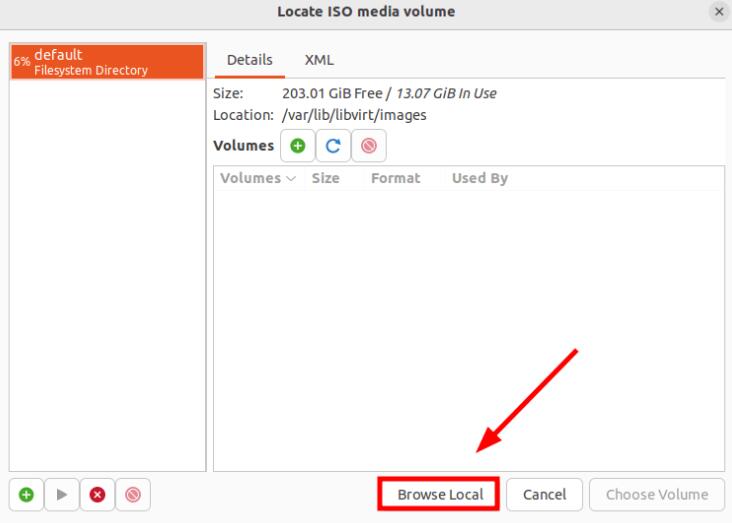
Task: Start the pool with the play icon
Action: click(62, 495)
